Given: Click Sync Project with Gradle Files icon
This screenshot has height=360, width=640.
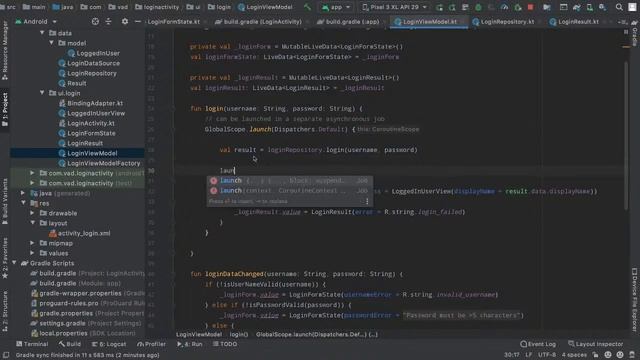Looking at the screenshot, I should [x=576, y=7].
